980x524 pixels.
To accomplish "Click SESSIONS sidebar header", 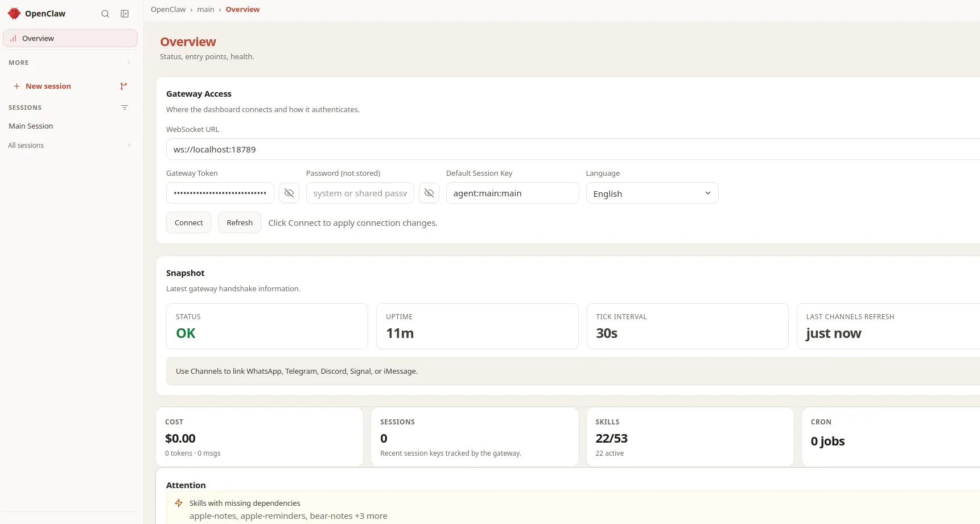I will [25, 108].
